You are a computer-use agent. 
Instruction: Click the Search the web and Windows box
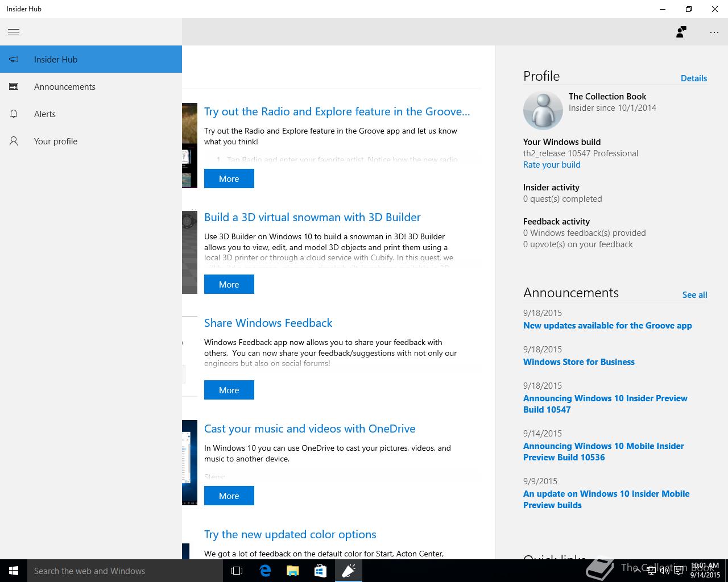pos(125,571)
